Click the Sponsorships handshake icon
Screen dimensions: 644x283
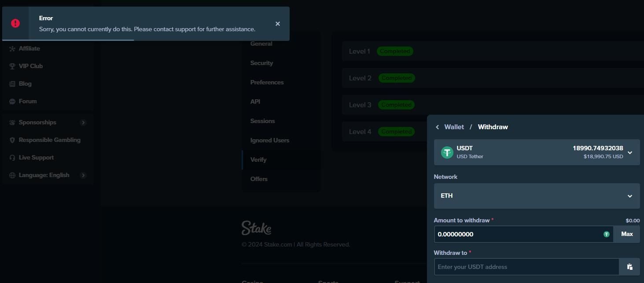pos(12,122)
